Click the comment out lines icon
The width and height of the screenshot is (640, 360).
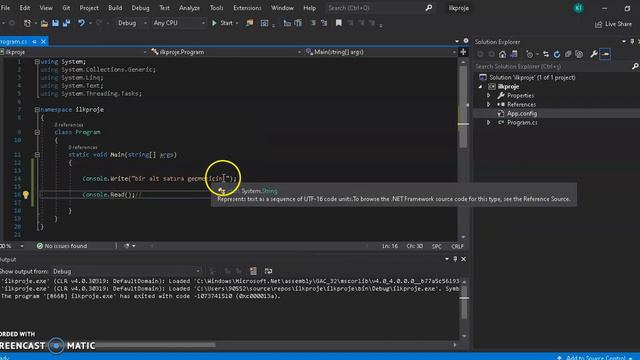(313, 23)
